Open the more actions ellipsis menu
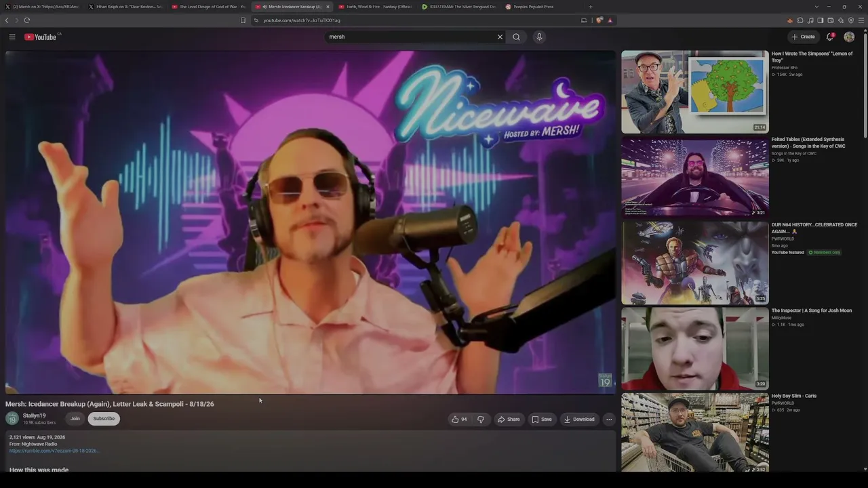868x488 pixels. 609,419
